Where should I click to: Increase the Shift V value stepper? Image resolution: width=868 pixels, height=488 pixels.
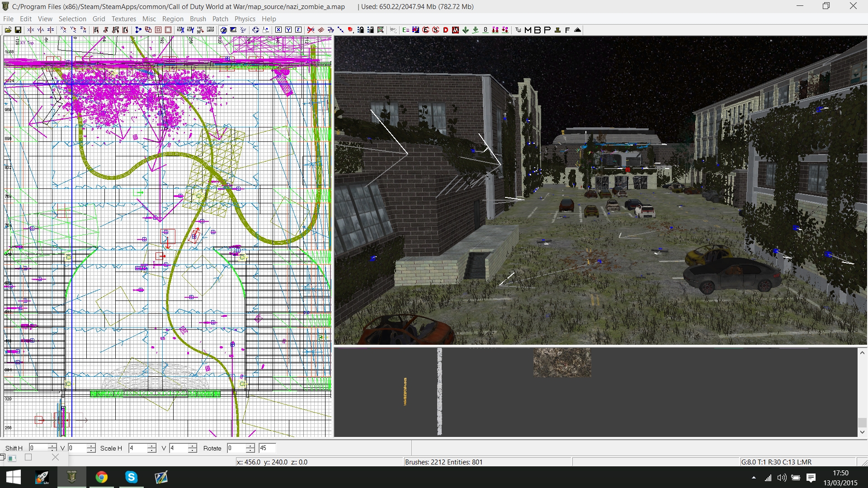[x=91, y=446]
